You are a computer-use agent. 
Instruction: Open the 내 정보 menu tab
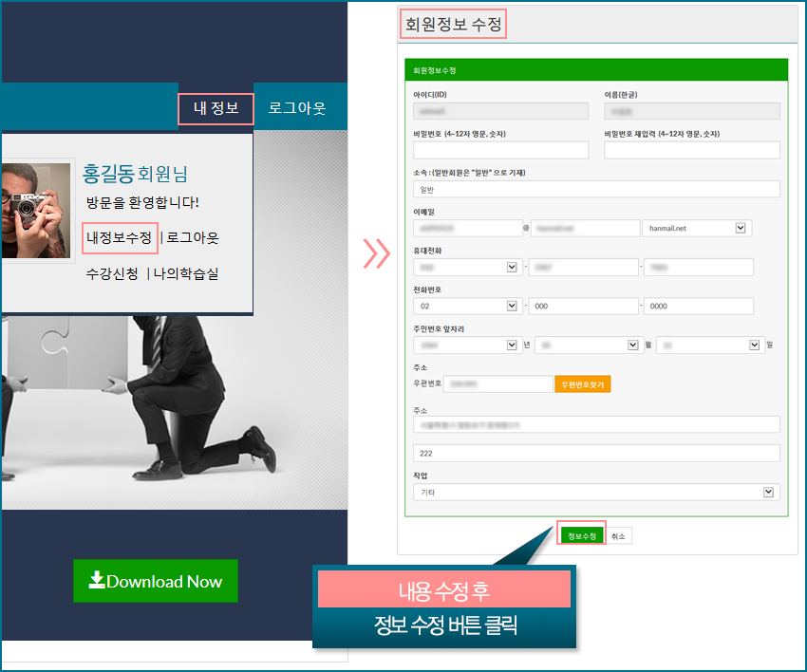pyautogui.click(x=216, y=108)
